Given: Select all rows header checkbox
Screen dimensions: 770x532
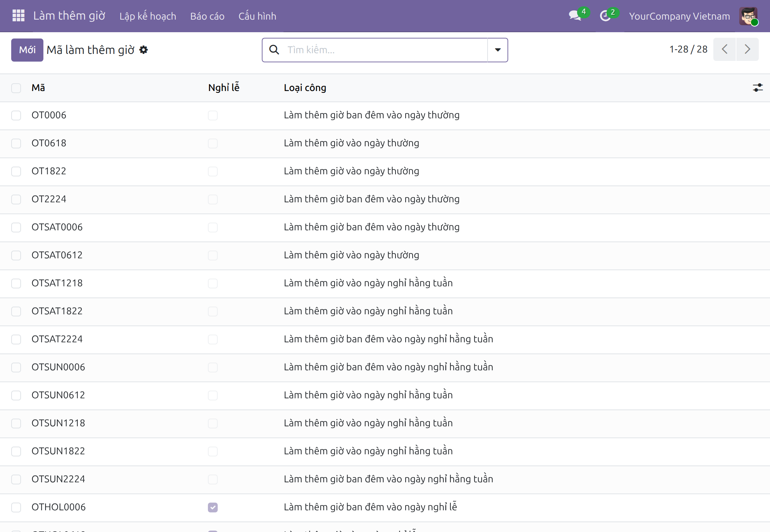Looking at the screenshot, I should (x=16, y=88).
